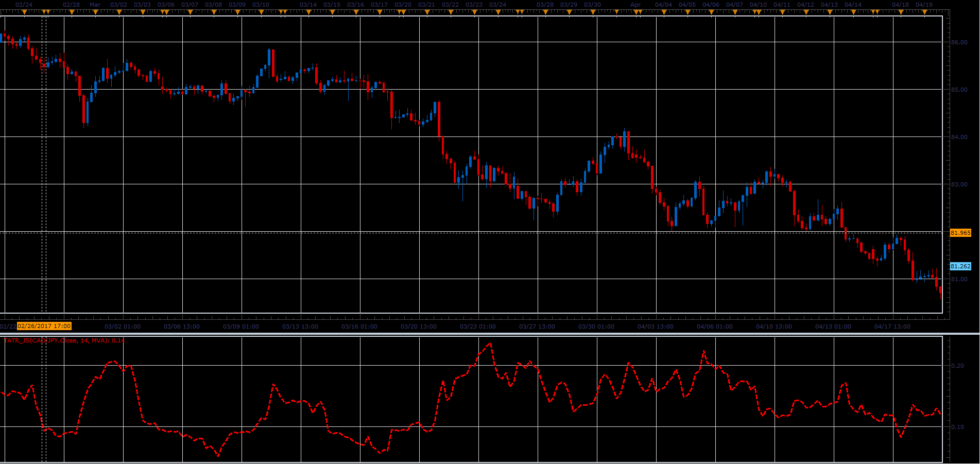Click the orange marker under 03/30
The image size is (980, 464).
click(x=593, y=12)
